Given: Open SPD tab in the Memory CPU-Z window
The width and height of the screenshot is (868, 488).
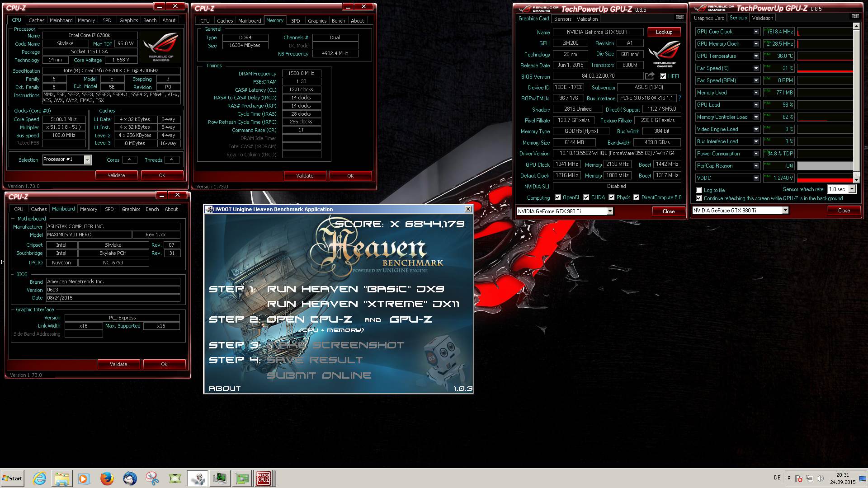Looking at the screenshot, I should pyautogui.click(x=295, y=21).
